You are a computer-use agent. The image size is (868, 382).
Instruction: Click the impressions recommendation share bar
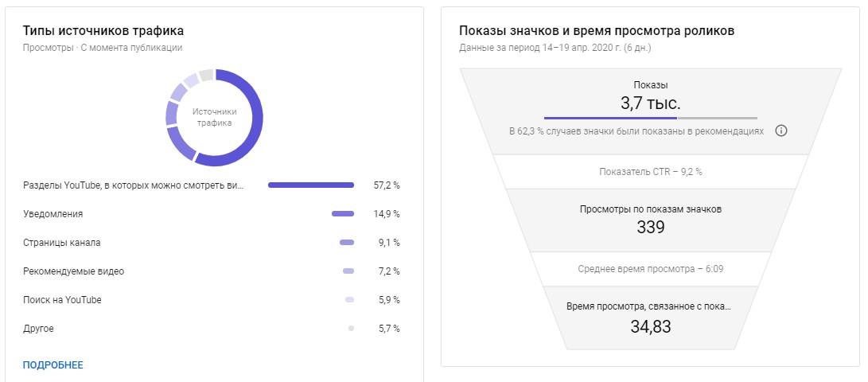(650, 118)
